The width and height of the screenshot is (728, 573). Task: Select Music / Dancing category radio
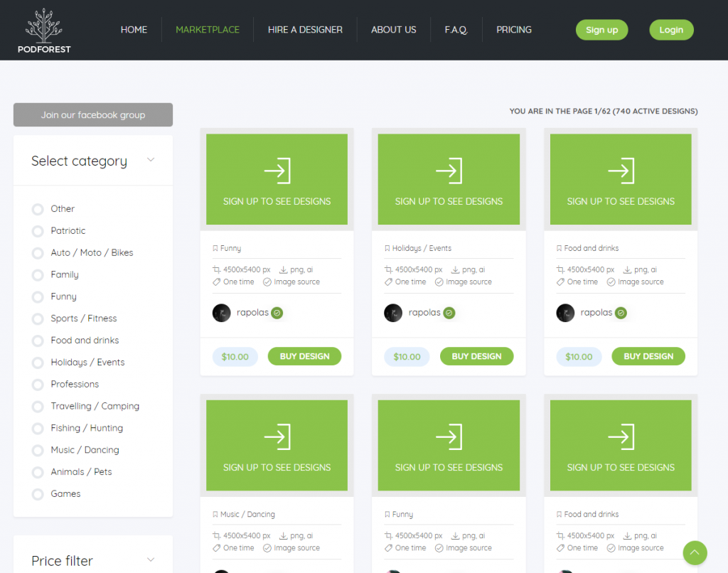coord(38,450)
